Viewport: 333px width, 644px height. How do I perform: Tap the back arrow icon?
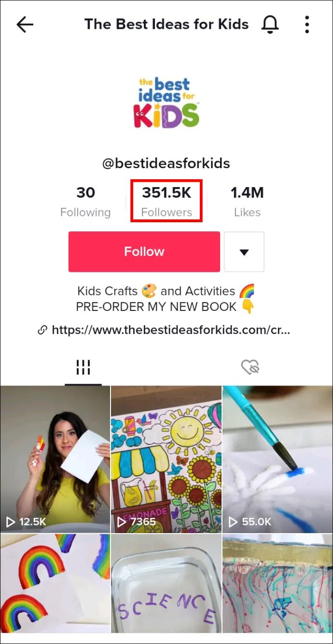(x=25, y=25)
